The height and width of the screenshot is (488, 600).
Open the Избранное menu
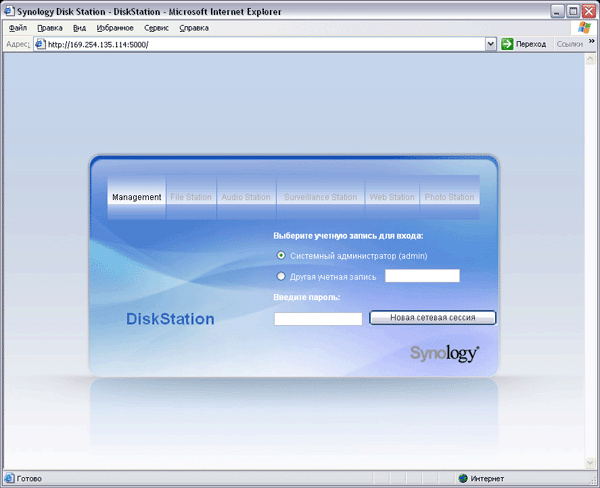(115, 28)
